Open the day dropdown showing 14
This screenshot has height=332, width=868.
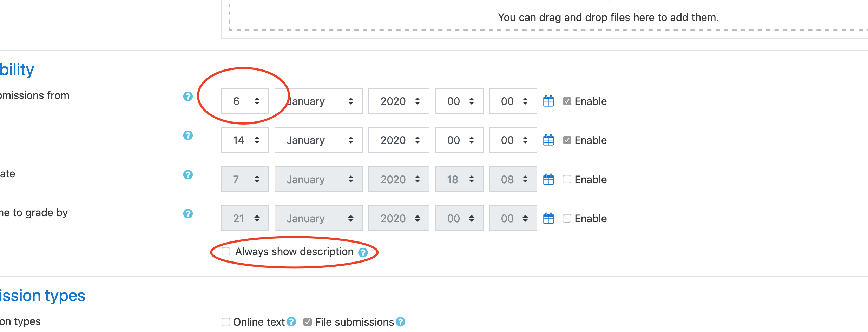(245, 140)
